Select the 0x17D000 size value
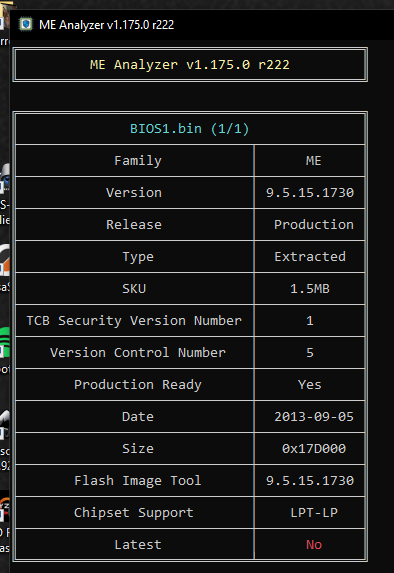The width and height of the screenshot is (394, 573). (314, 448)
